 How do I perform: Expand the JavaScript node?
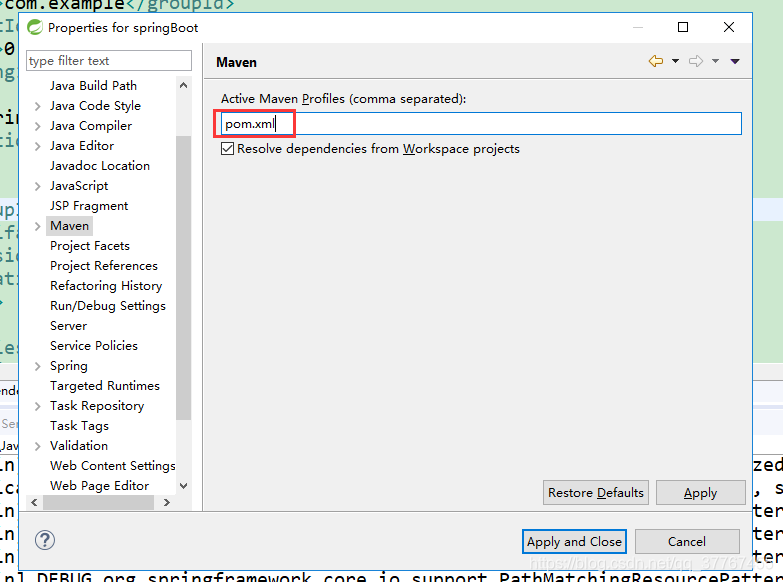pyautogui.click(x=37, y=186)
